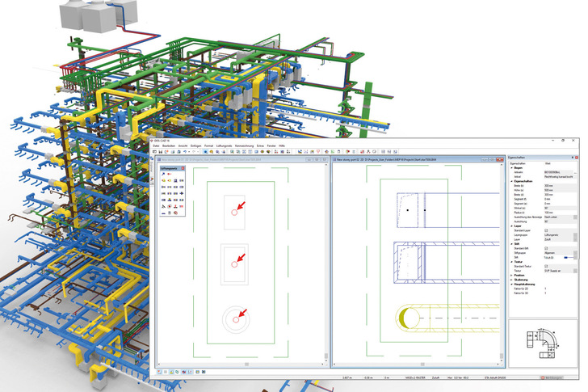
Task: Open the Datei menu
Action: pos(155,144)
